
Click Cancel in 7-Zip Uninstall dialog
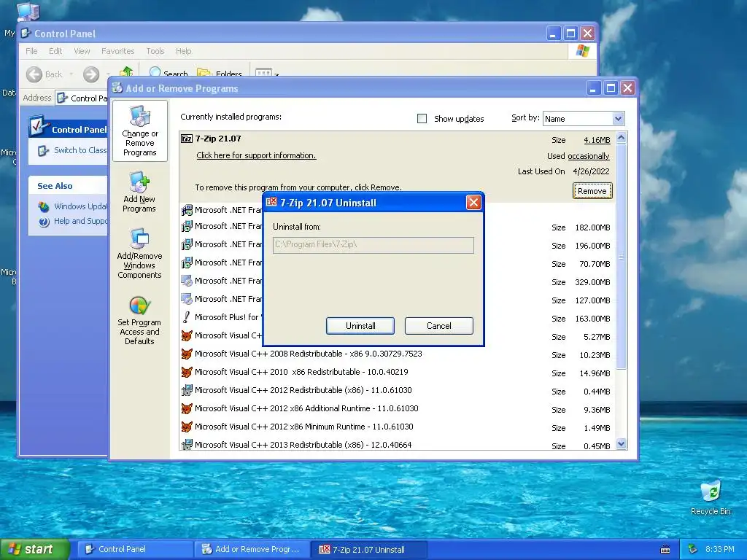point(438,326)
